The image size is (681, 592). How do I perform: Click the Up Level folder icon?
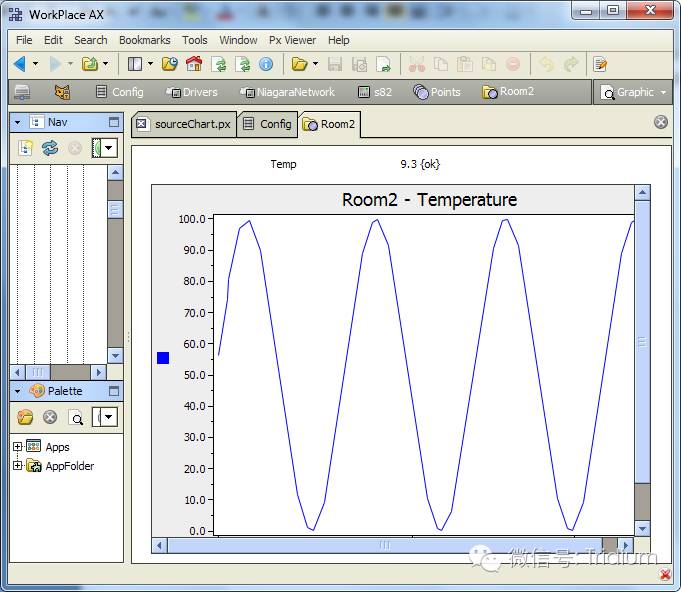pyautogui.click(x=90, y=64)
